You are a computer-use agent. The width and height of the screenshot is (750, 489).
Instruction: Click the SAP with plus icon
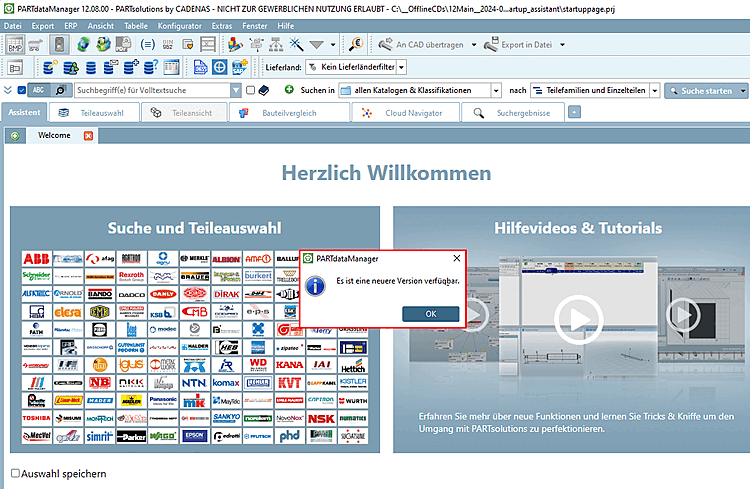tap(240, 67)
